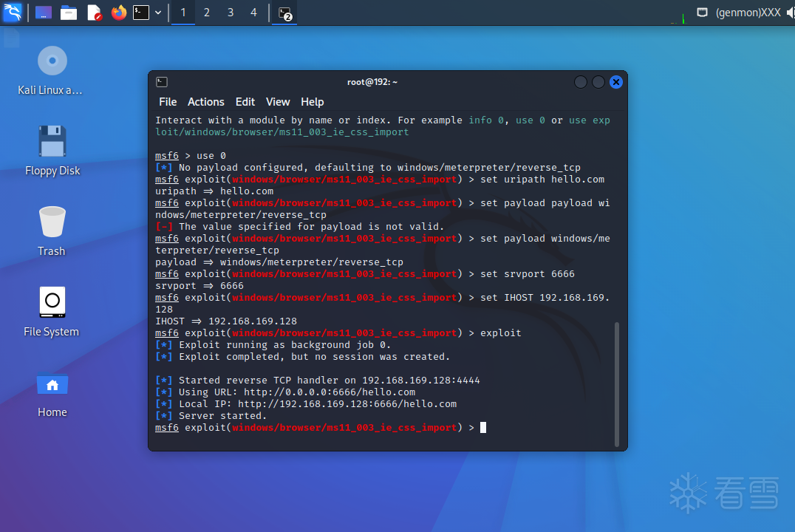This screenshot has width=795, height=532.
Task: Open the Kali dragon applications menu
Action: [x=12, y=12]
